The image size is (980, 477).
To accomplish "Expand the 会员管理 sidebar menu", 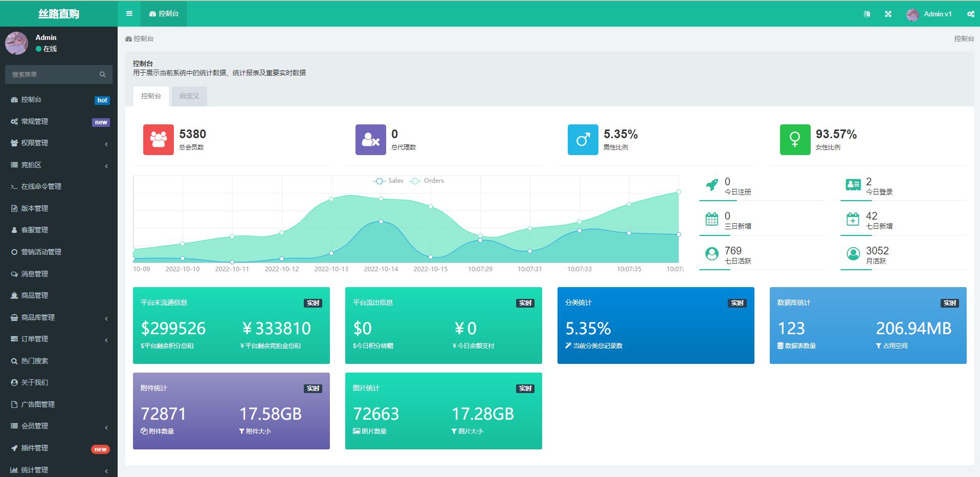I will (x=59, y=426).
